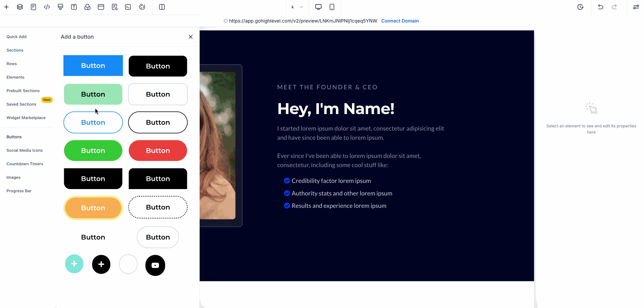Close the Add a button panel

191,37
